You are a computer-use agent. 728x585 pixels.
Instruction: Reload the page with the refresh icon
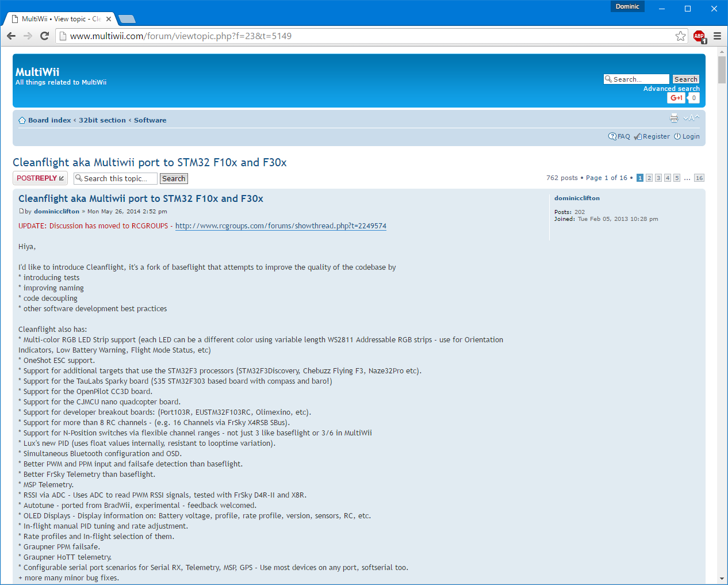click(44, 36)
